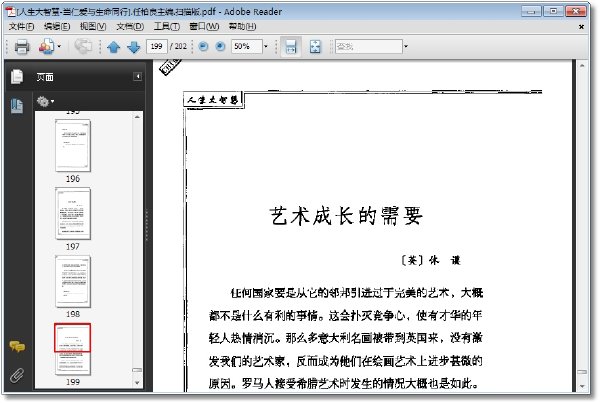Select page 196 thumbnail
Viewport: 600px width, 404px height.
coord(73,145)
